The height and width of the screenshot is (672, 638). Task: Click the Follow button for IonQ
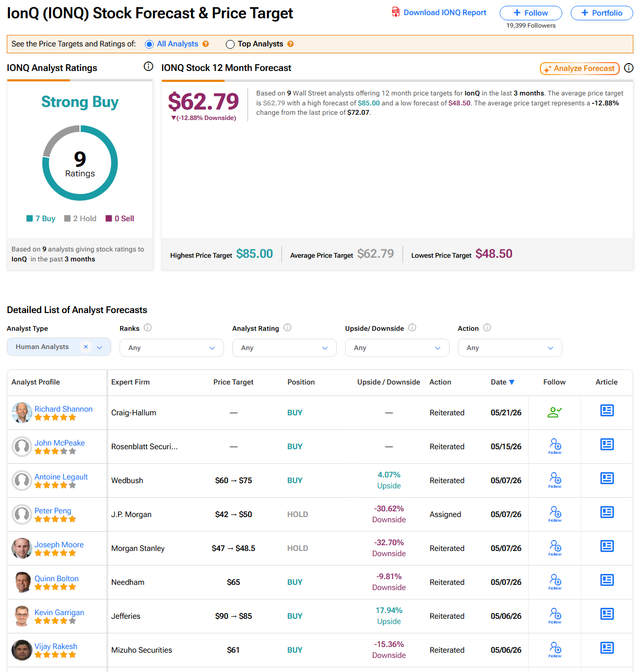[531, 13]
